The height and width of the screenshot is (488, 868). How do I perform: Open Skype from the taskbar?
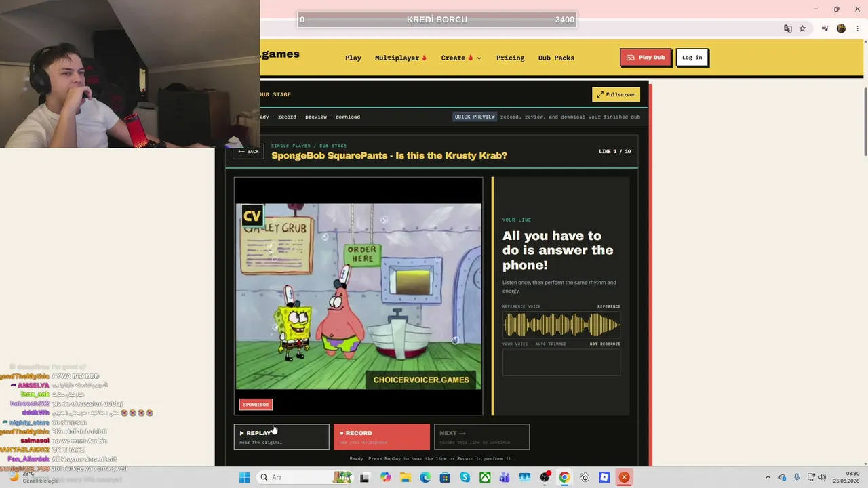(465, 477)
